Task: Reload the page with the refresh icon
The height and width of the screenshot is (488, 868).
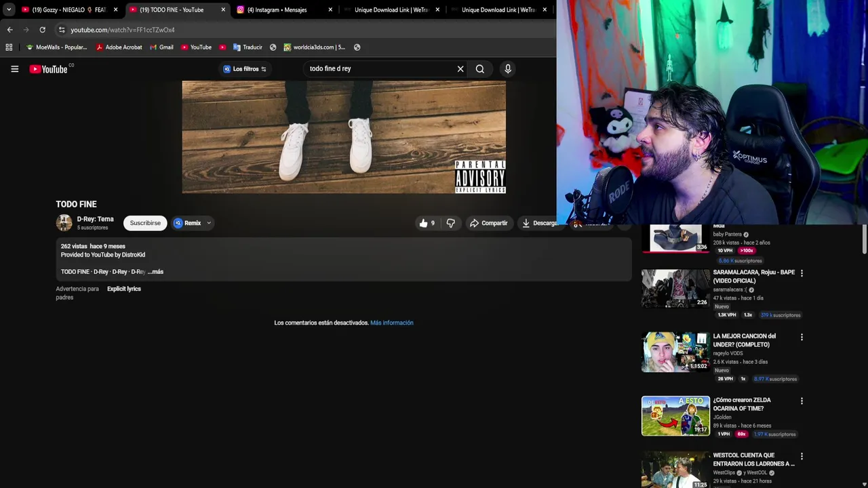Action: point(42,30)
